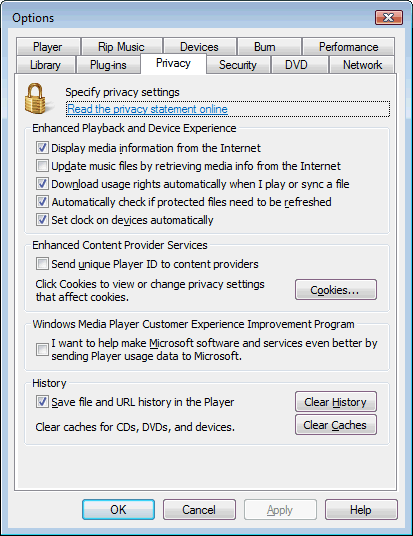Confirm settings with the OK button
This screenshot has height=536, width=413.
click(x=118, y=510)
